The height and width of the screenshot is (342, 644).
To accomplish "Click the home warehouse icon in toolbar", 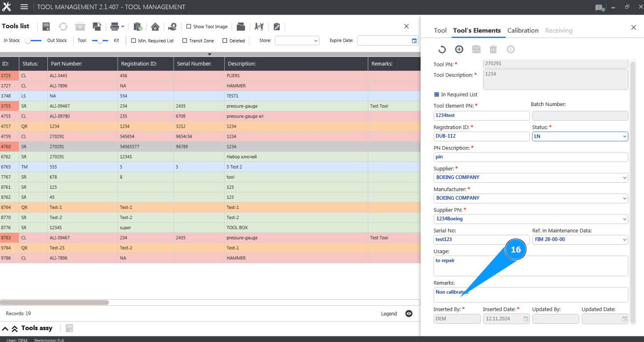I will (155, 27).
